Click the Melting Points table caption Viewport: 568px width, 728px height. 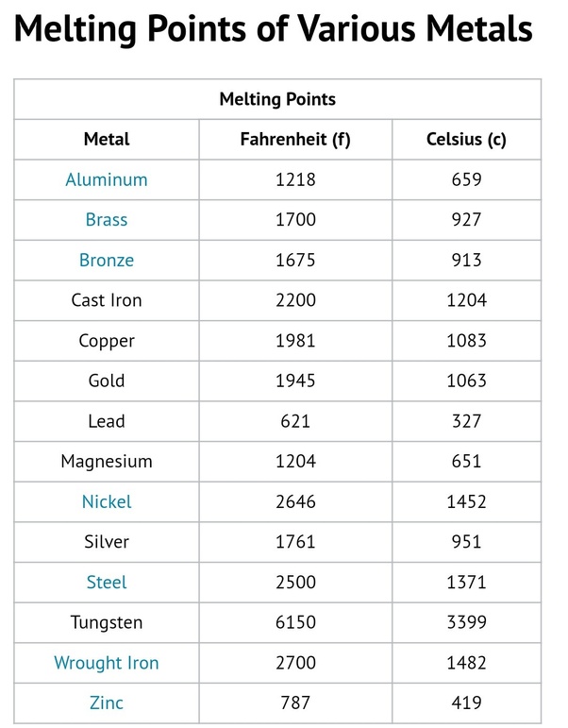click(x=277, y=99)
